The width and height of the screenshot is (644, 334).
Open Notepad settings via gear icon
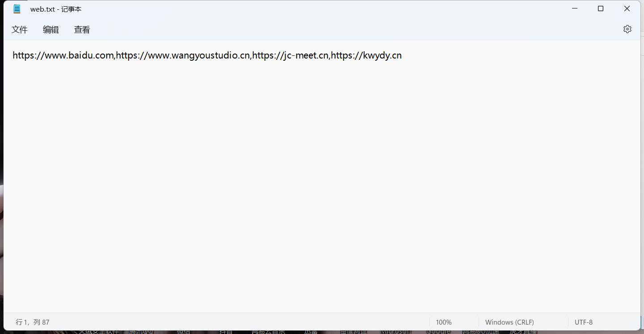pos(627,29)
